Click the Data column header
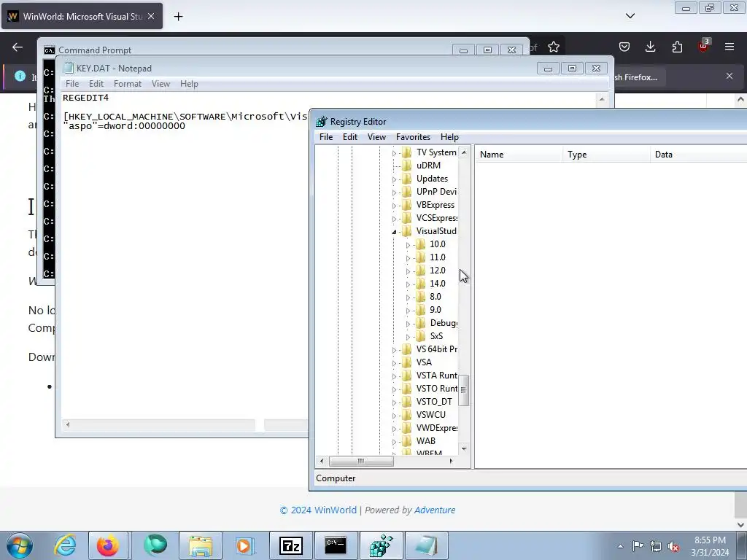Screen dimensions: 747x560 698,155
